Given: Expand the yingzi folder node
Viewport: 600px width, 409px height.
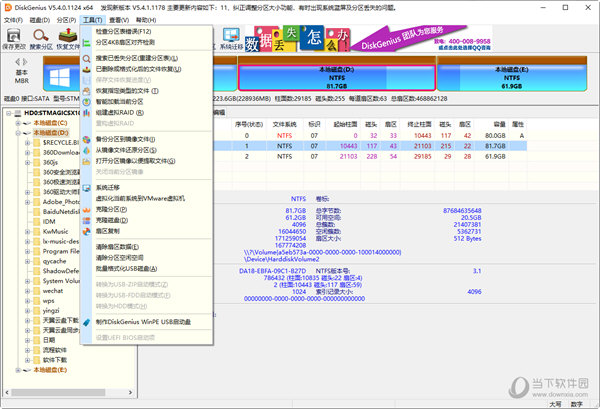Looking at the screenshot, I should point(28,311).
